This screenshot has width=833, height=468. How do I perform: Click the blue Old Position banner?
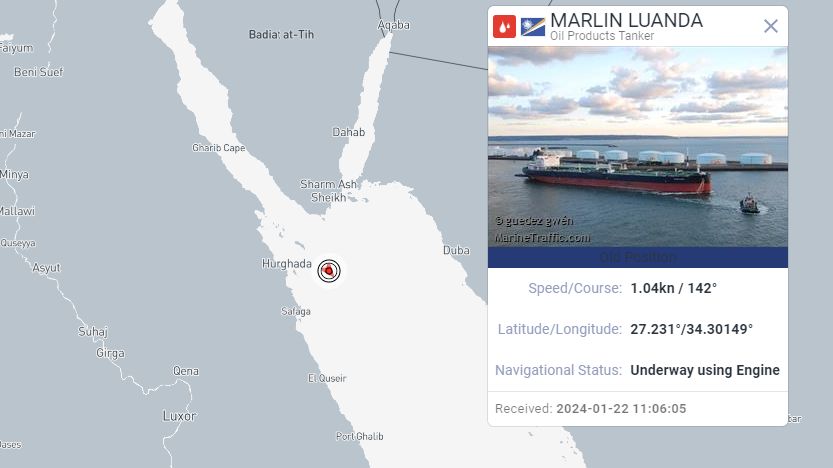click(638, 257)
